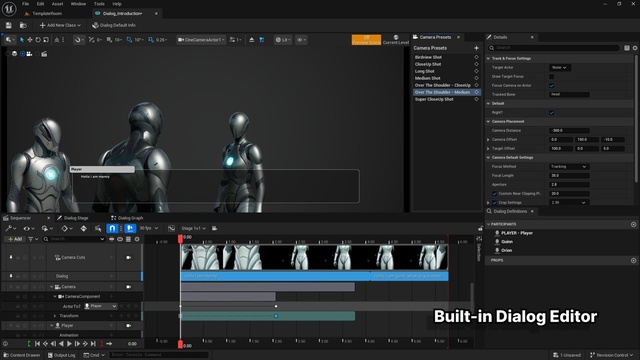Open the CineCameraActor1 camera dropdown
This screenshot has width=640, height=360.
tap(201, 40)
